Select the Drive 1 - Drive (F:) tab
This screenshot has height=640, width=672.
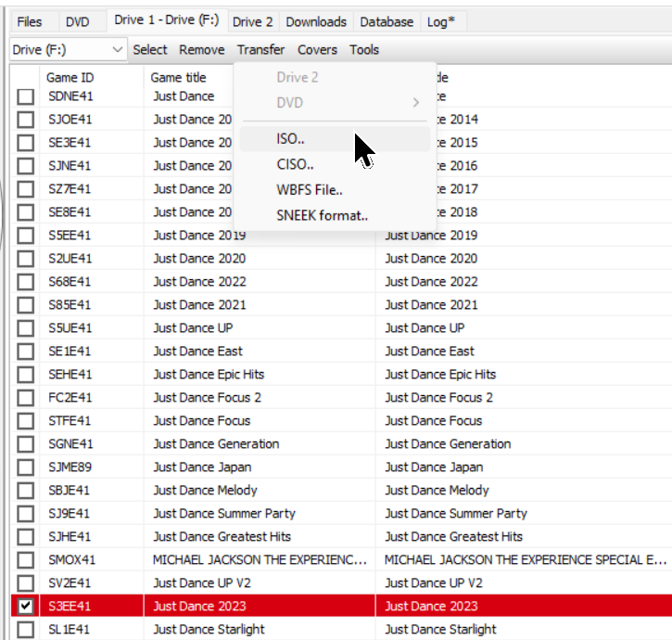167,19
